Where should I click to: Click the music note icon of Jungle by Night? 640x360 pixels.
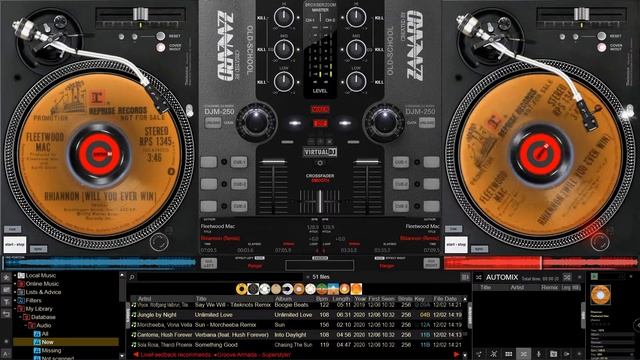[x=133, y=315]
